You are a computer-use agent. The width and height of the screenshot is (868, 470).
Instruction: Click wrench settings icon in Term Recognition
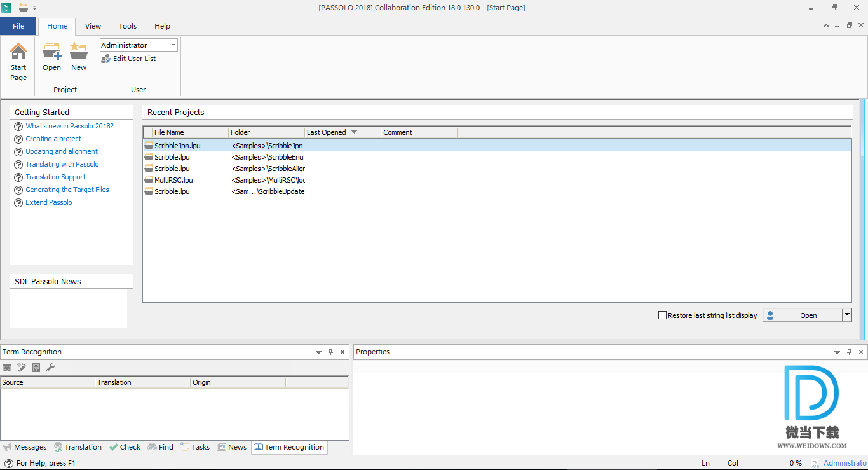[51, 367]
